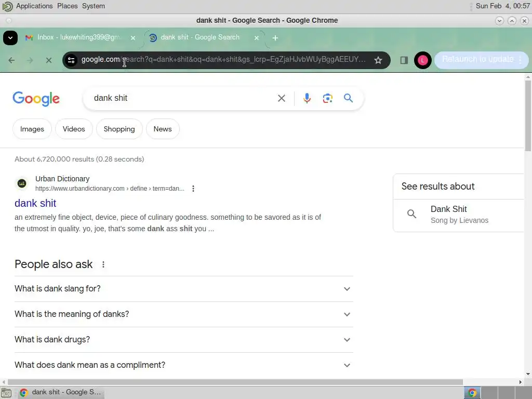532x399 pixels.
Task: Filter results by Videos
Action: click(74, 129)
